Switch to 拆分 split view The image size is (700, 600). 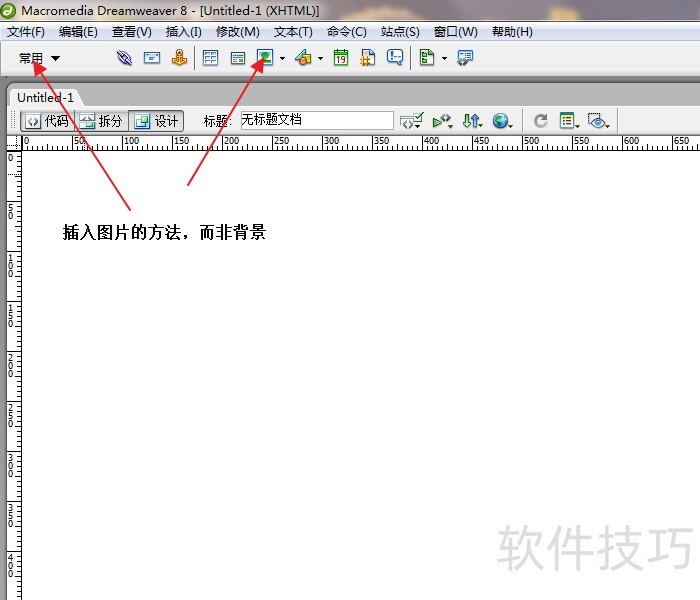click(102, 121)
